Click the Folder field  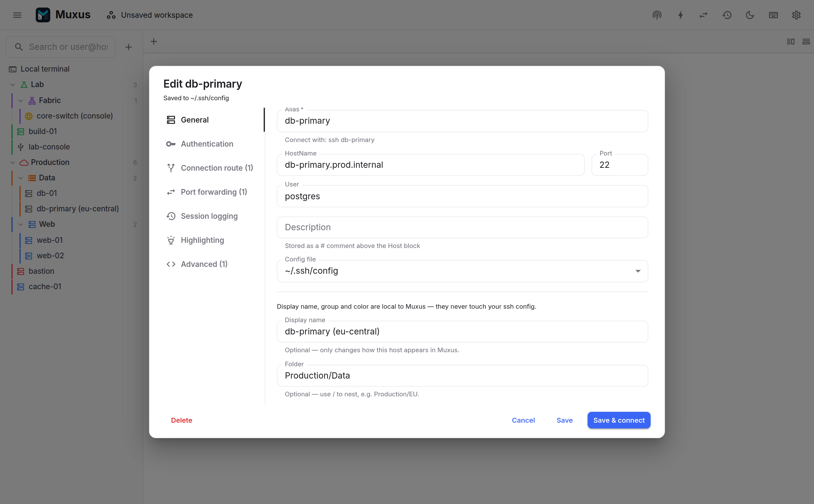[x=462, y=376]
